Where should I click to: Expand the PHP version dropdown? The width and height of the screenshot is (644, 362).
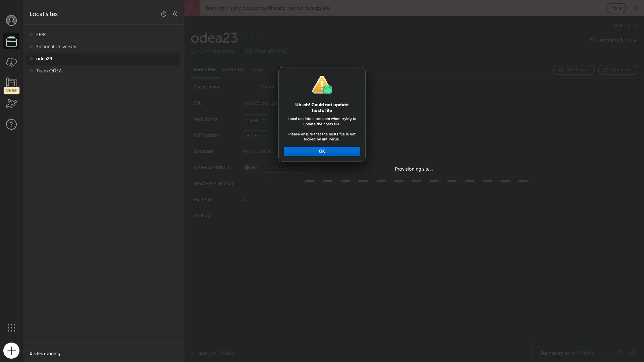[257, 135]
